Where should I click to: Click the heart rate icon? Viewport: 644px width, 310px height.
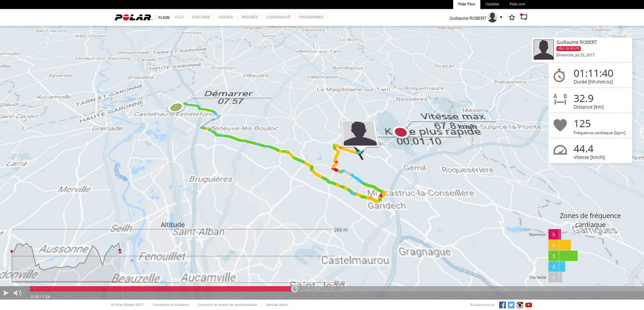[x=560, y=125]
